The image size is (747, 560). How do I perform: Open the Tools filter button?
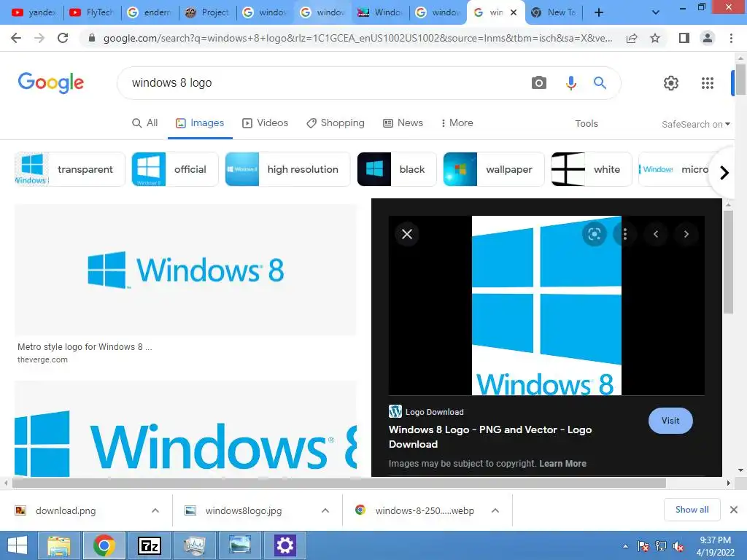[x=586, y=123]
